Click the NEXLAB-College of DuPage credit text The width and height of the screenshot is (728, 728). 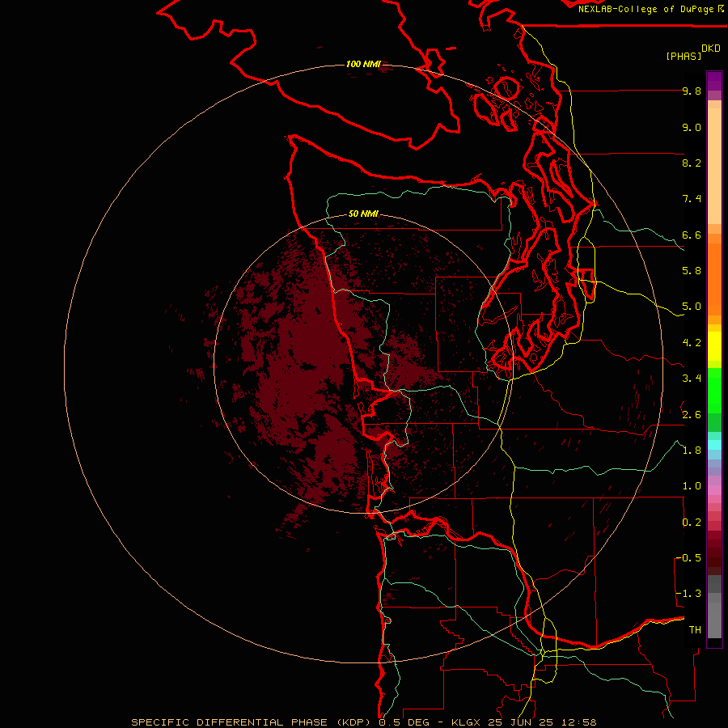click(645, 9)
